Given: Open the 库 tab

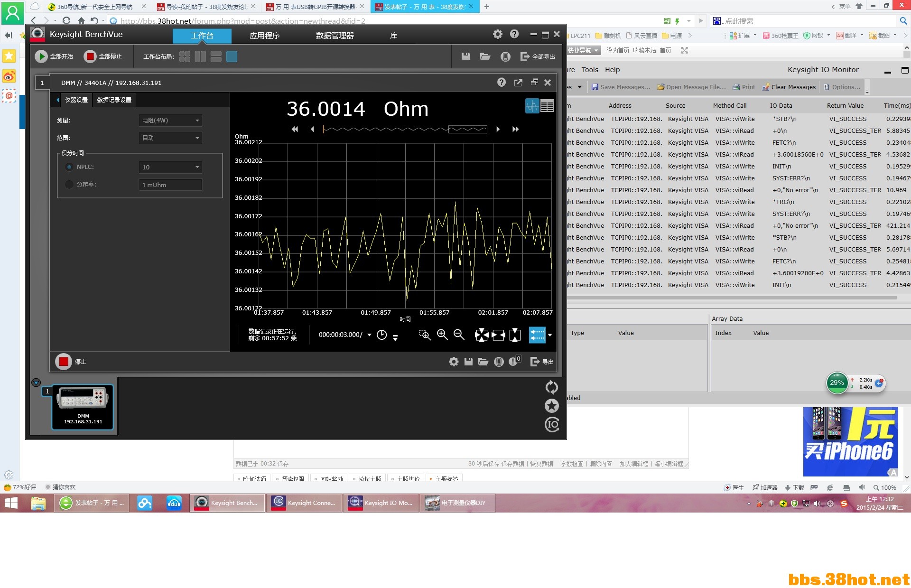Looking at the screenshot, I should 394,36.
